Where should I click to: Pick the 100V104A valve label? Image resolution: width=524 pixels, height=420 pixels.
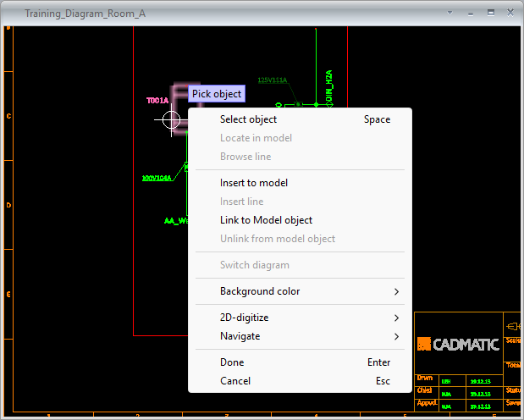pos(156,178)
